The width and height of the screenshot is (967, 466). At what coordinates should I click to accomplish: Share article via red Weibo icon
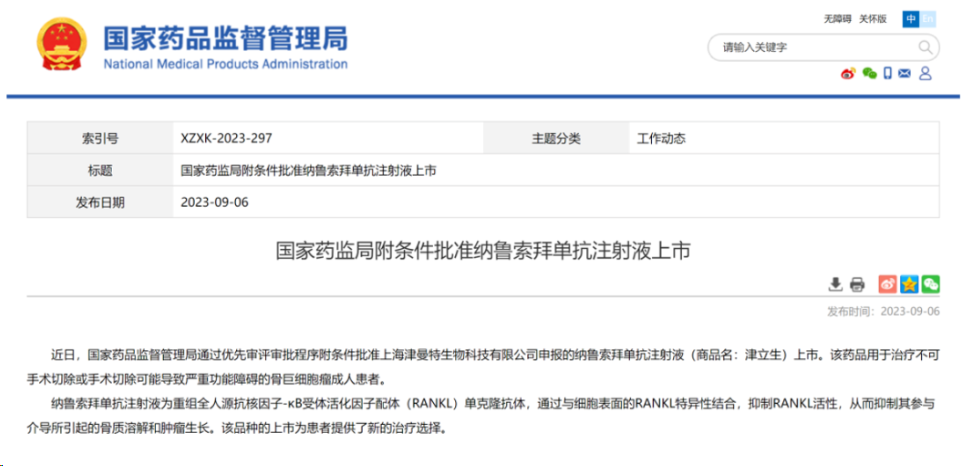click(888, 284)
